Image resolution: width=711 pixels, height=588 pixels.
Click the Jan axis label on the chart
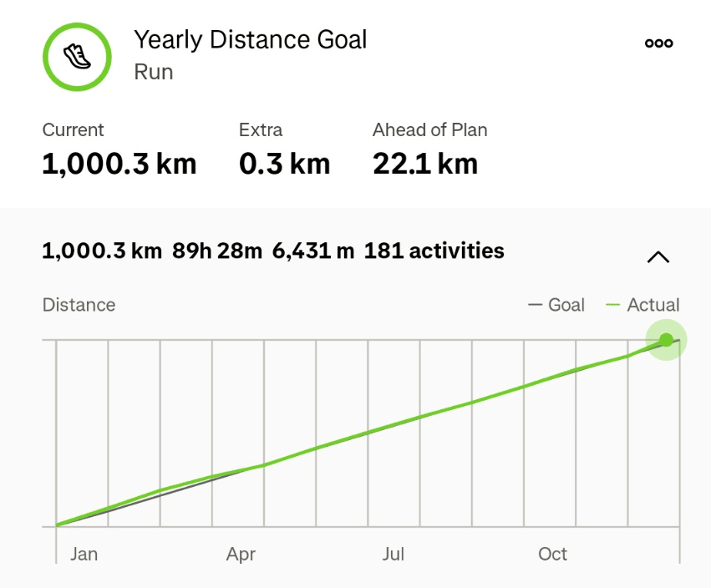point(84,554)
